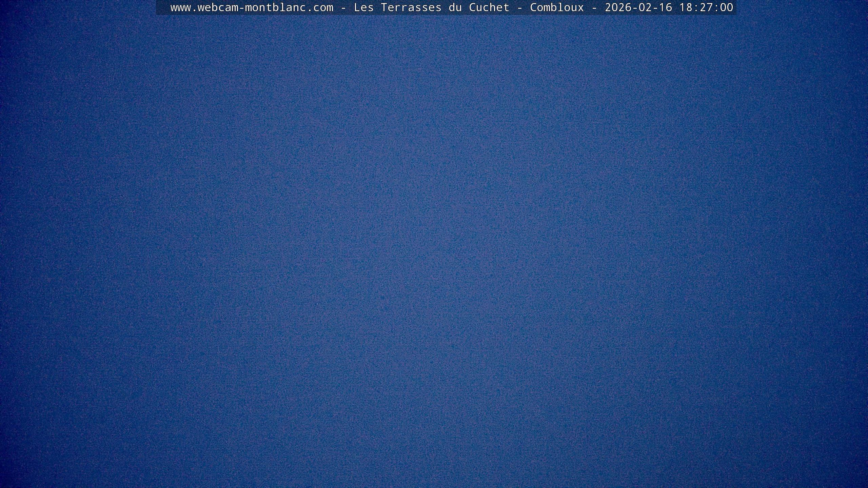Click the word 'Terrasses' in the overlay
This screenshot has height=488, width=868.
click(x=411, y=7)
